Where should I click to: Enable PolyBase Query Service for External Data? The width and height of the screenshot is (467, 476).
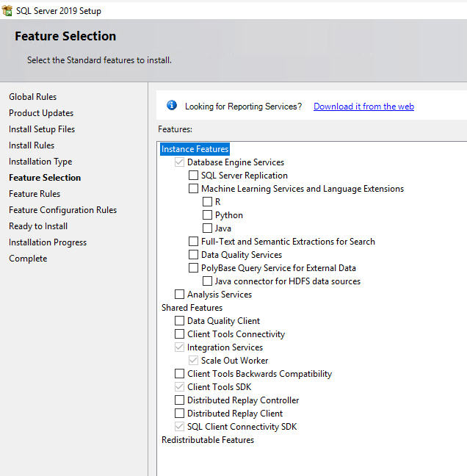pyautogui.click(x=193, y=267)
